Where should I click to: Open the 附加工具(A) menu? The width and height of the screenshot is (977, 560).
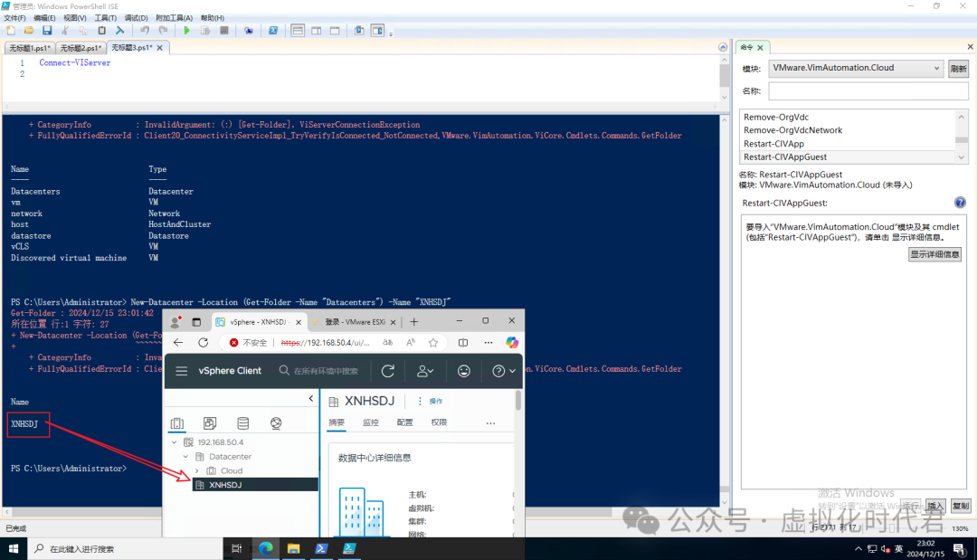(174, 18)
